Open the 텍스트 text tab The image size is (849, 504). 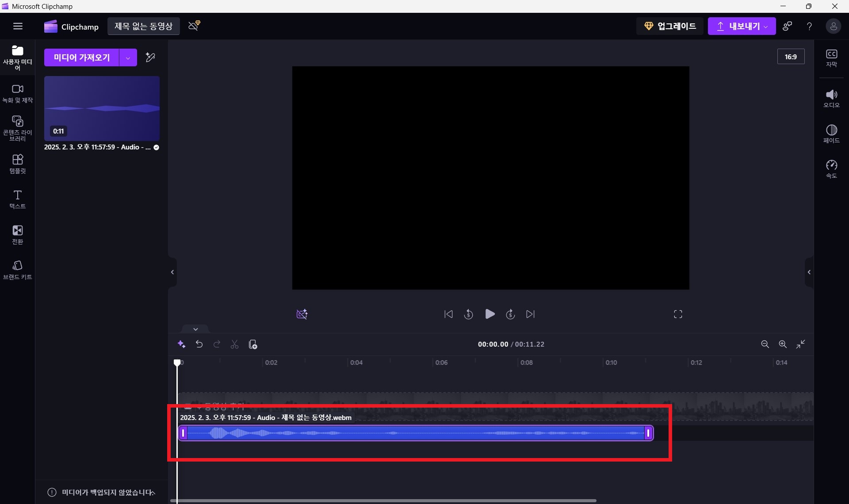pyautogui.click(x=17, y=199)
